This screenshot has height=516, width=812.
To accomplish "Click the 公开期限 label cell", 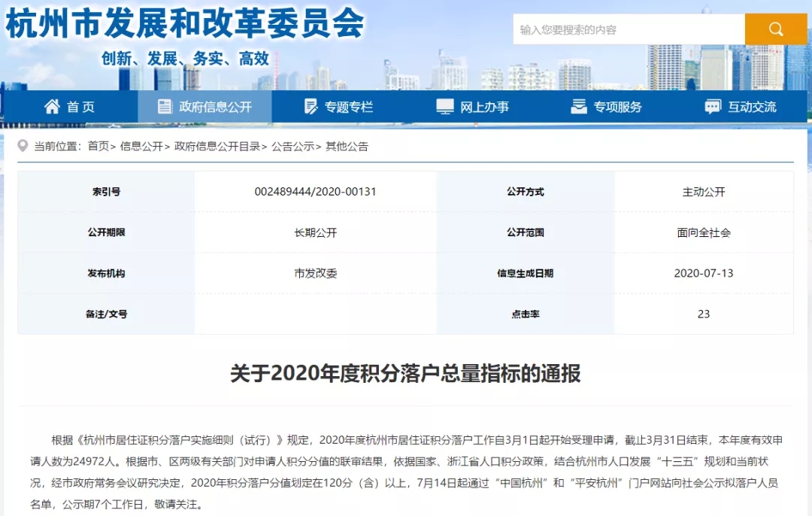I will coord(106,232).
